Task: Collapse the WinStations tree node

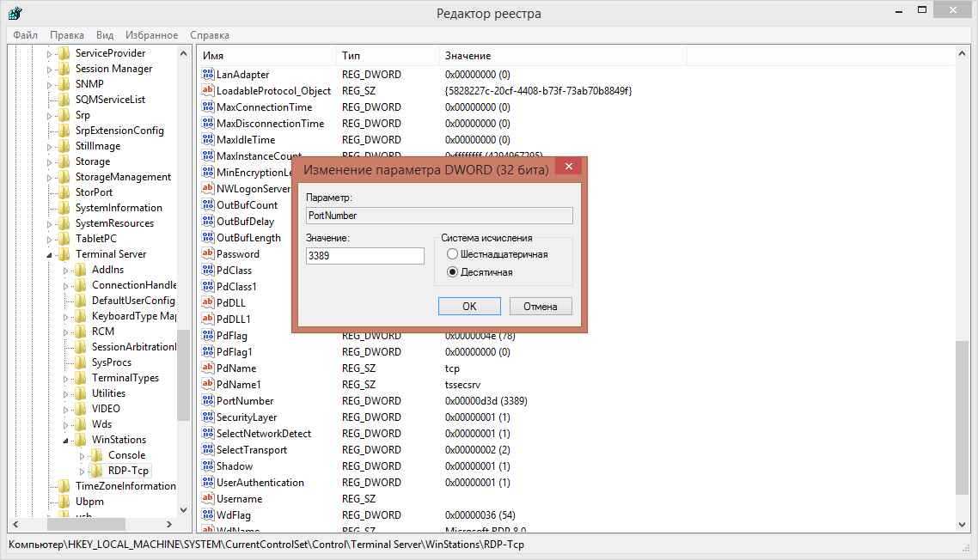Action: tap(67, 441)
